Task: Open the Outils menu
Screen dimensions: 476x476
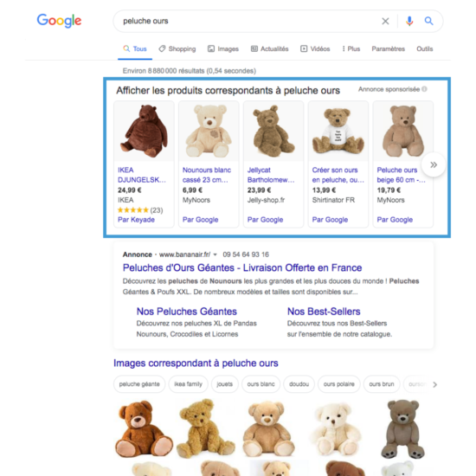Action: (425, 48)
